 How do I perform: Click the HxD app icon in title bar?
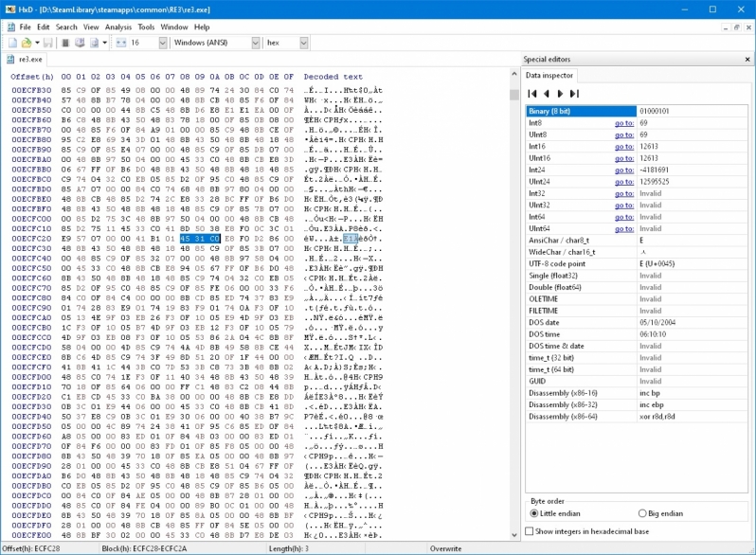coord(10,9)
